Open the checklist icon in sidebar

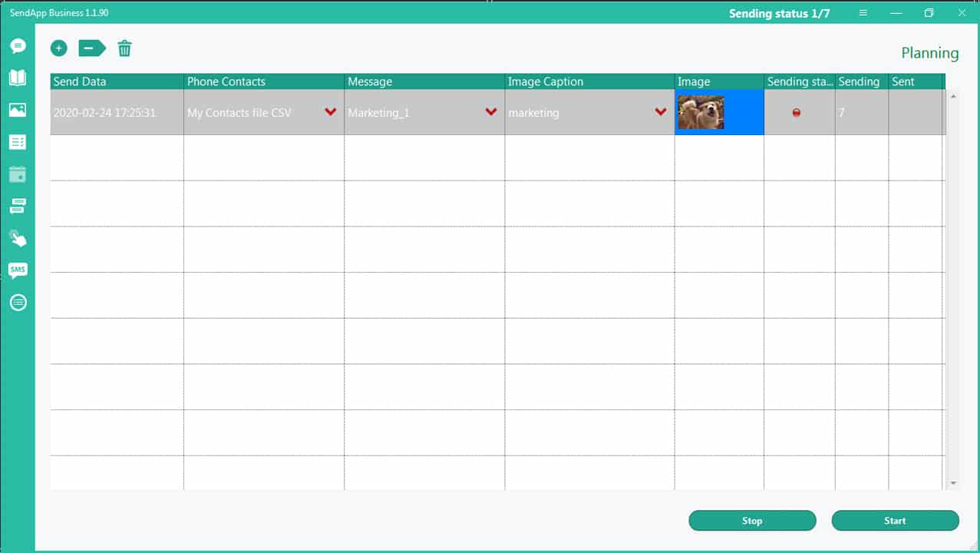(x=18, y=142)
